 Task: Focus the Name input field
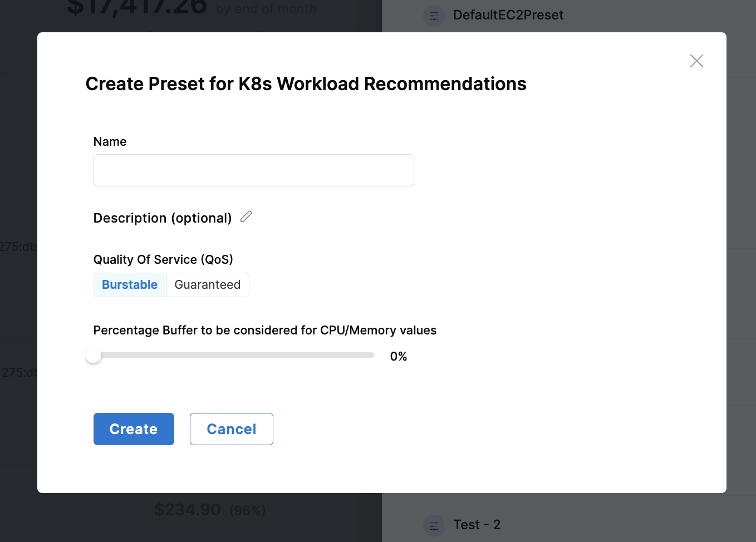click(x=253, y=170)
